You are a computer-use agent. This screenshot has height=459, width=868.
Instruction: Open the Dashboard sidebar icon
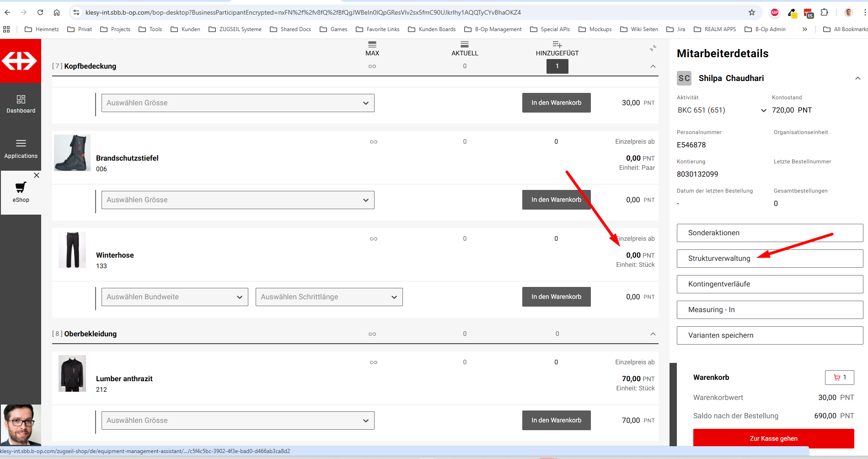[21, 100]
